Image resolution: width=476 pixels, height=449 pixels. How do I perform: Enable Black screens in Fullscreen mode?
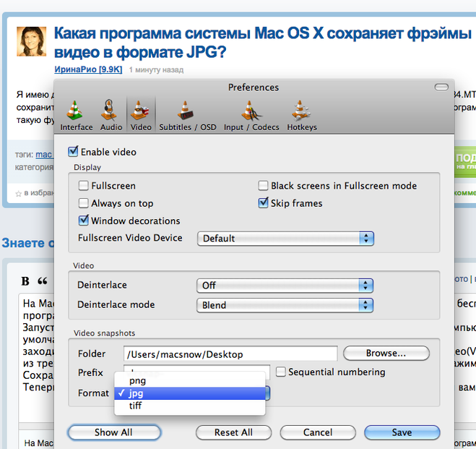tap(263, 186)
